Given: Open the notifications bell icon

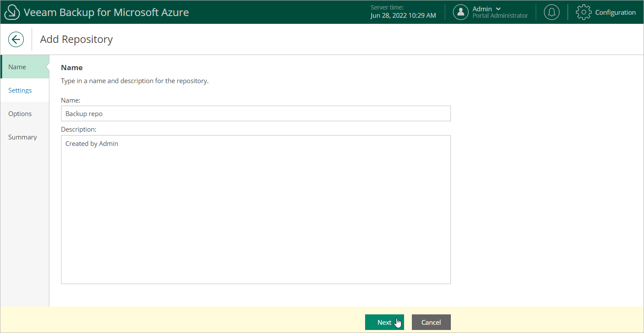Looking at the screenshot, I should [x=551, y=12].
